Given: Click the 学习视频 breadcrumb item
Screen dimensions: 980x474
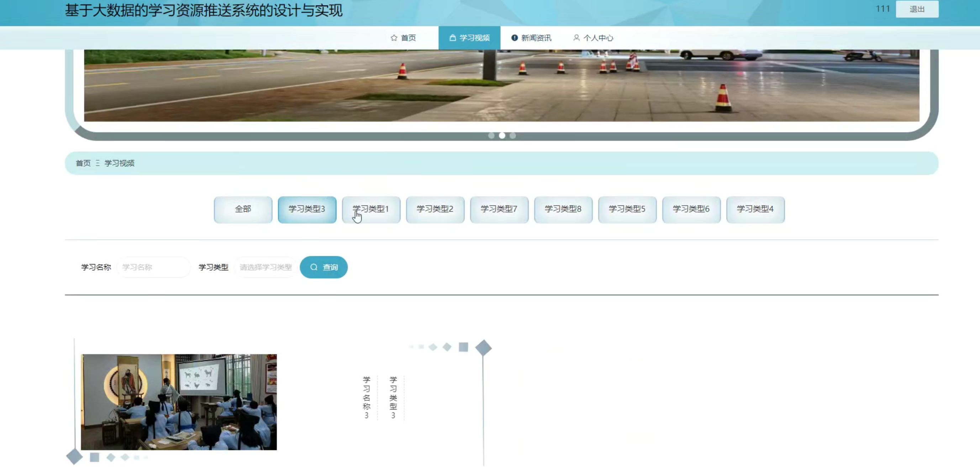Looking at the screenshot, I should (120, 163).
